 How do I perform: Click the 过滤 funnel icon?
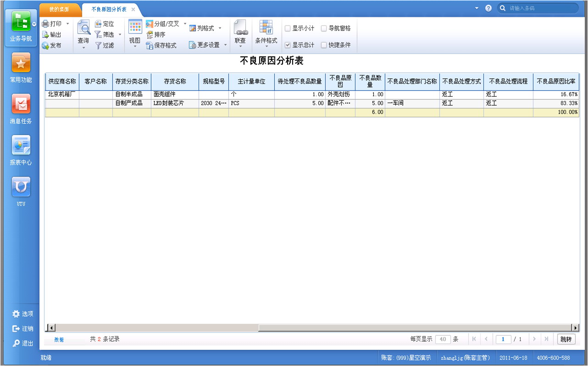[x=98, y=46]
